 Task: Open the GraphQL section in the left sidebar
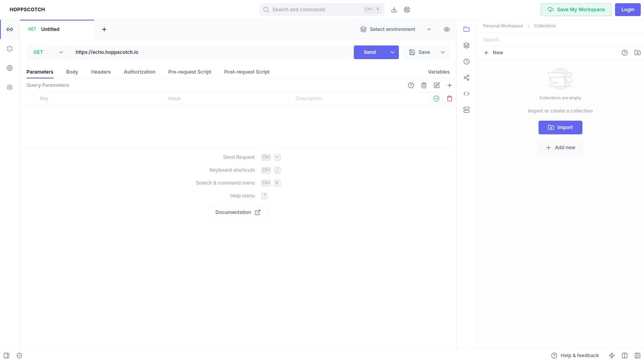point(9,48)
